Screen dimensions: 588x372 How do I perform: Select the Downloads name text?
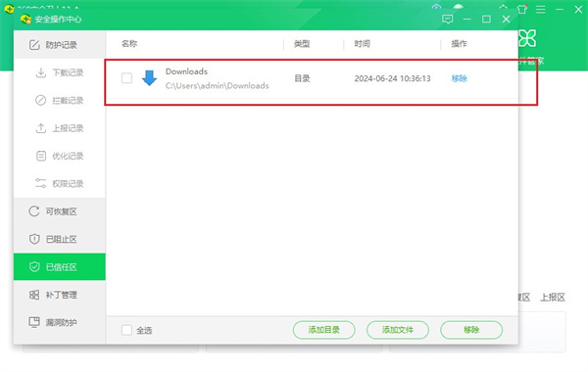click(186, 71)
